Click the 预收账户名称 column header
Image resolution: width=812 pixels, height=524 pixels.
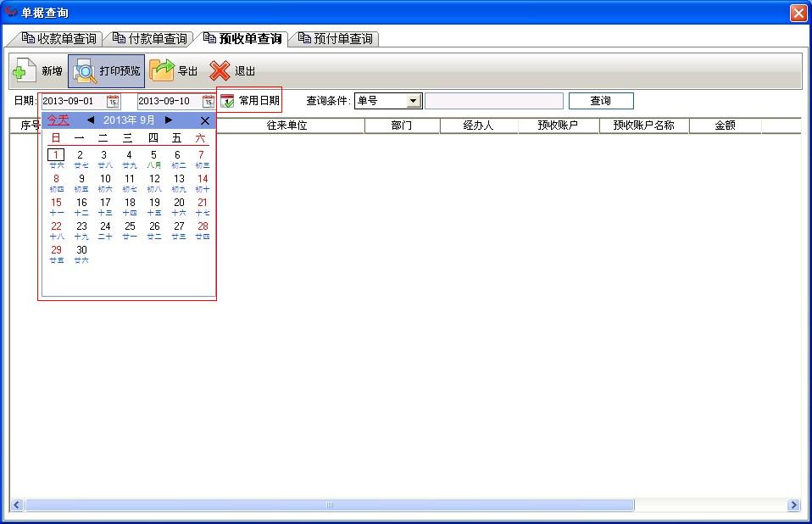[643, 125]
